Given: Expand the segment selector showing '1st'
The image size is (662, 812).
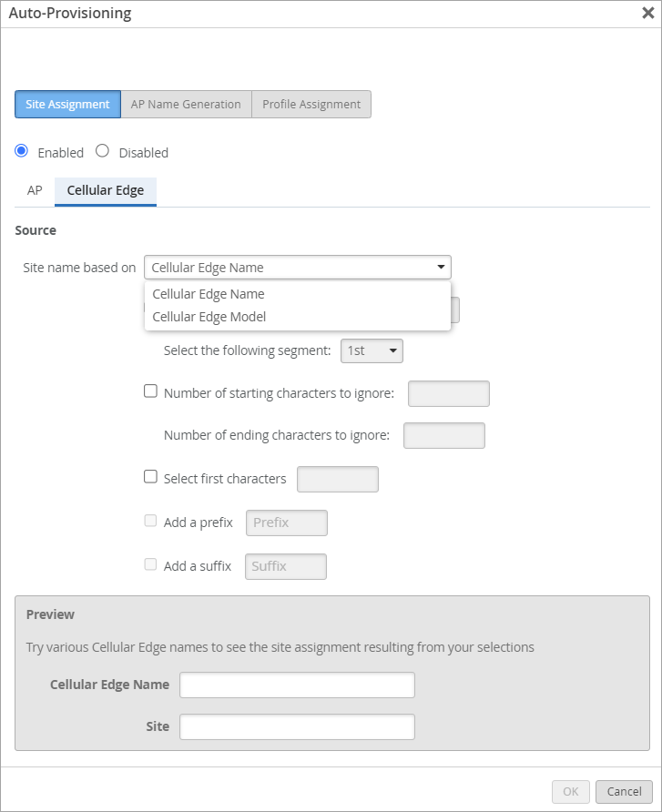Looking at the screenshot, I should (372, 350).
